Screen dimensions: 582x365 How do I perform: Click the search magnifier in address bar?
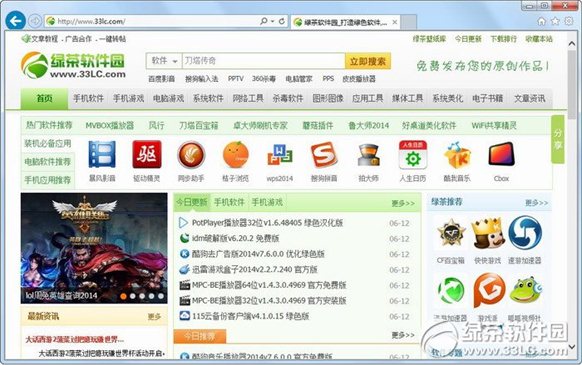coord(264,21)
